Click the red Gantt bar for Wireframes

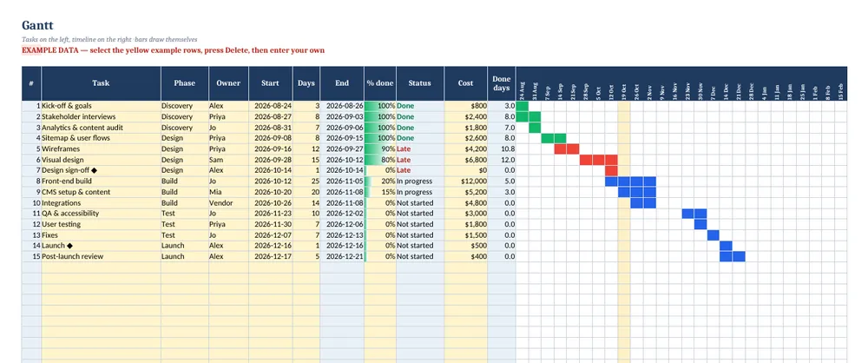tap(566, 148)
